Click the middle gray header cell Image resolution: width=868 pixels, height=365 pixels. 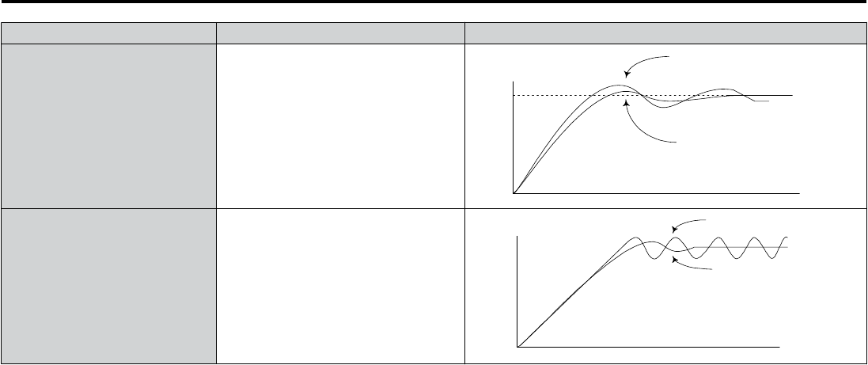pos(340,33)
